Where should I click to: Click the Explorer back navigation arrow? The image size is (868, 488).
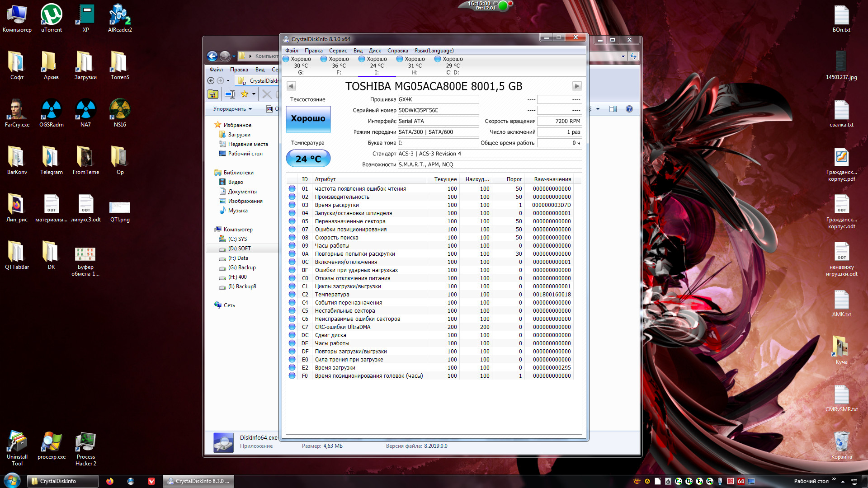[x=212, y=56]
